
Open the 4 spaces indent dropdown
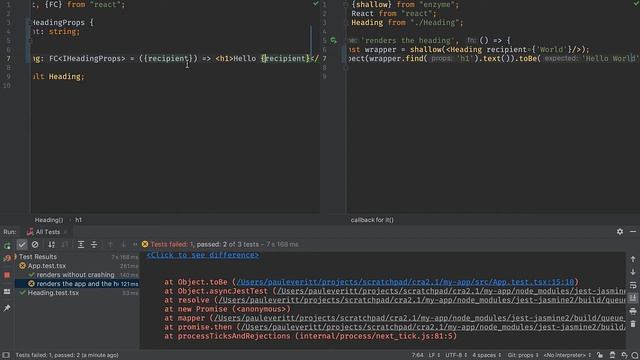[x=487, y=355]
